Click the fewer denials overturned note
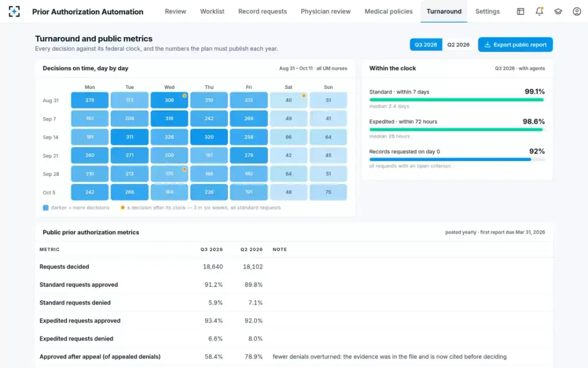The height and width of the screenshot is (368, 588). pos(390,357)
